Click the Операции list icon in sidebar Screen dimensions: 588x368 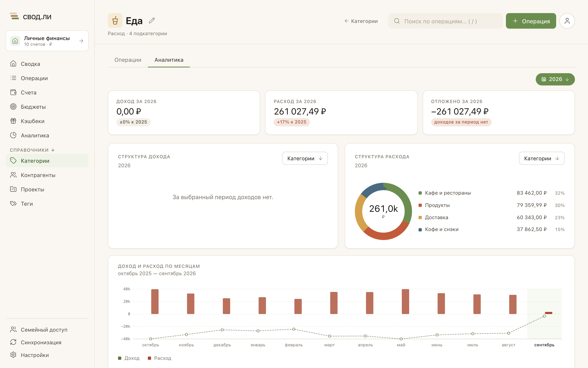pyautogui.click(x=13, y=78)
